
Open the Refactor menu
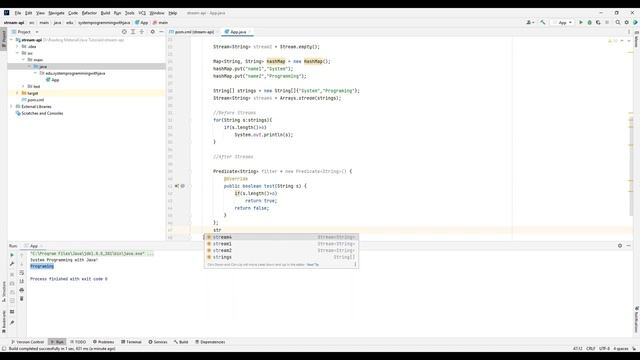(89, 13)
